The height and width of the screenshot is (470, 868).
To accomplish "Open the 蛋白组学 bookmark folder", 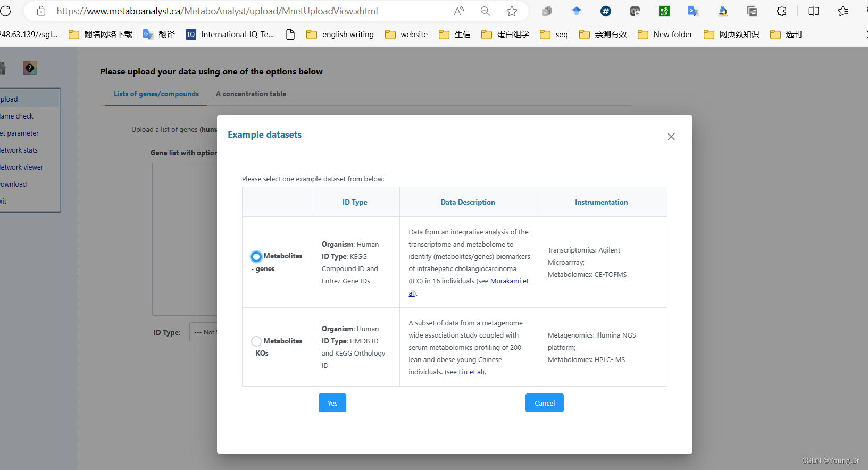I will (x=505, y=35).
